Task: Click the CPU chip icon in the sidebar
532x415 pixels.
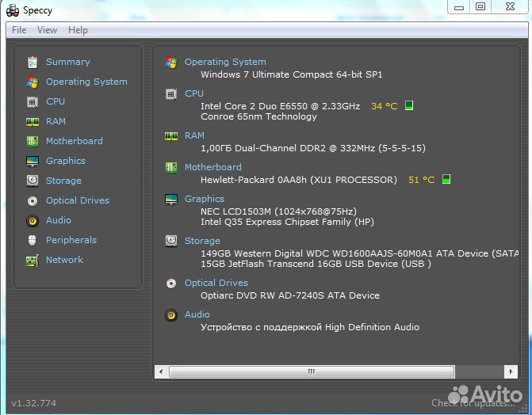Action: pyautogui.click(x=33, y=101)
